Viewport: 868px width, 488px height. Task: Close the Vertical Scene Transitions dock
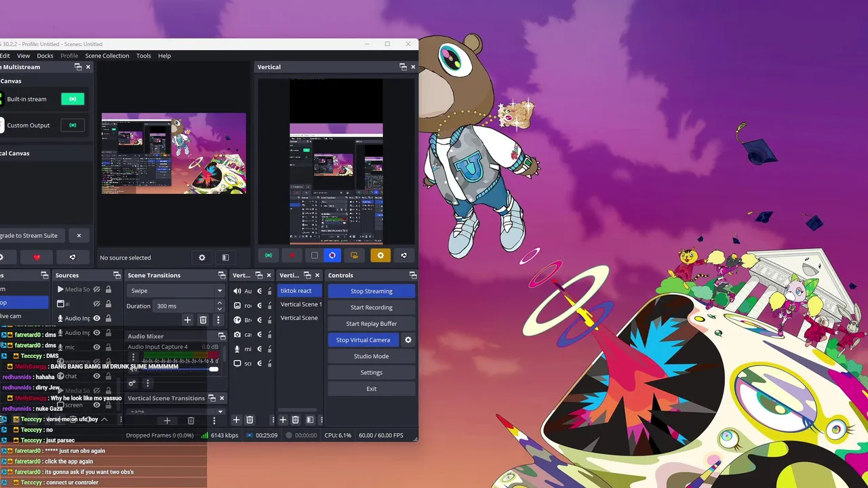pos(222,398)
